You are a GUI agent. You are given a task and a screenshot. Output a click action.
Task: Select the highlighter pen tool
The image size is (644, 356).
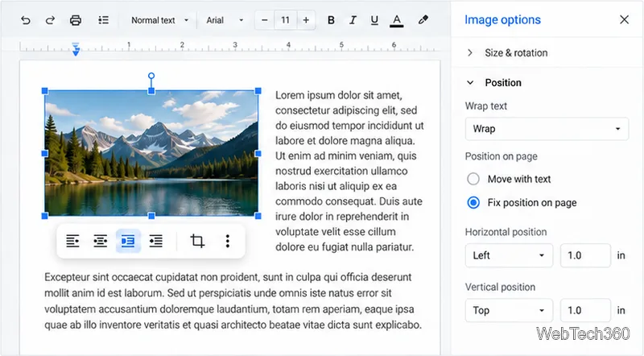pos(423,19)
